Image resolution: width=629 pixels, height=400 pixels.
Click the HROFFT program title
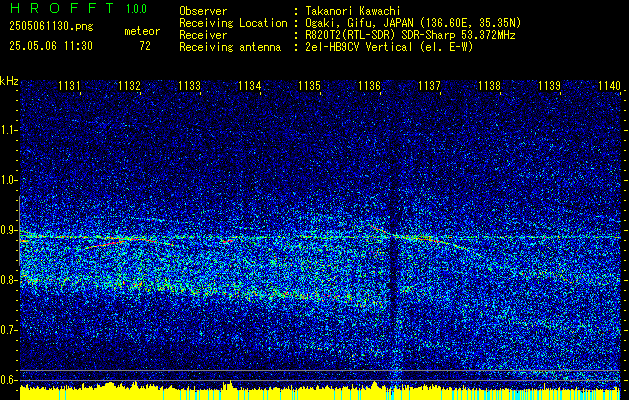point(62,8)
